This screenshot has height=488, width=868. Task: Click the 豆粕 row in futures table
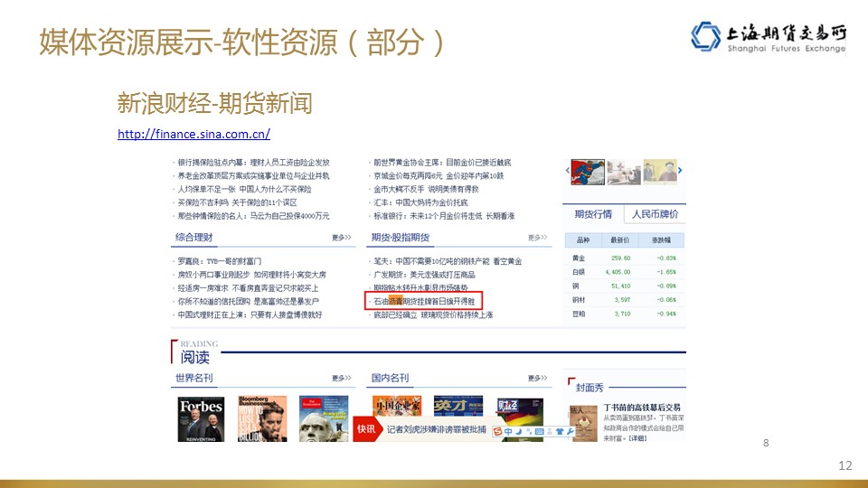(625, 314)
